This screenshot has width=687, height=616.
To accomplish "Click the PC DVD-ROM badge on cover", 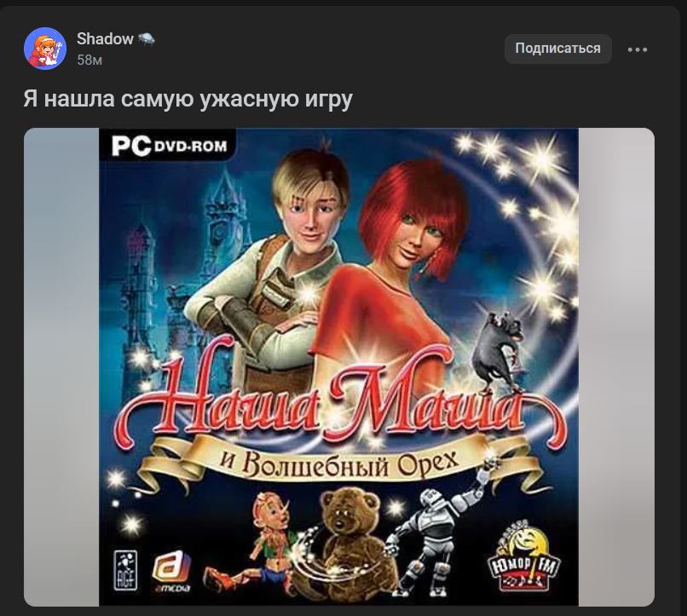I will coord(169,146).
